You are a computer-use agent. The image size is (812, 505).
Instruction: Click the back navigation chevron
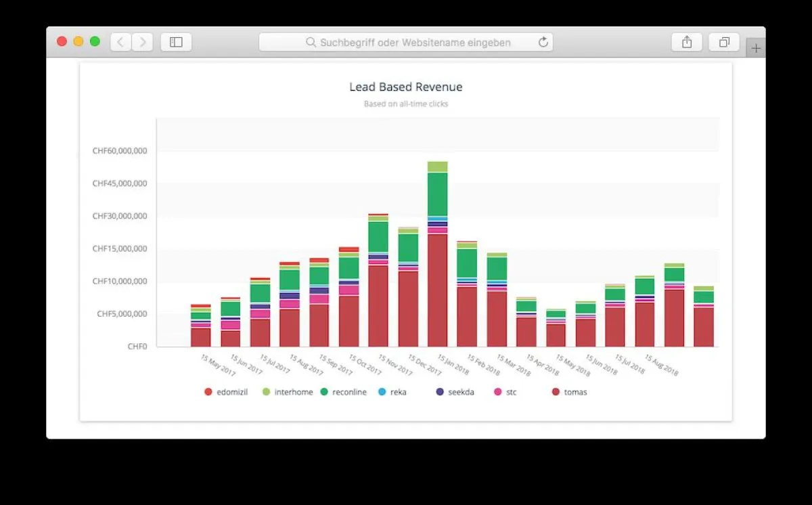point(120,42)
